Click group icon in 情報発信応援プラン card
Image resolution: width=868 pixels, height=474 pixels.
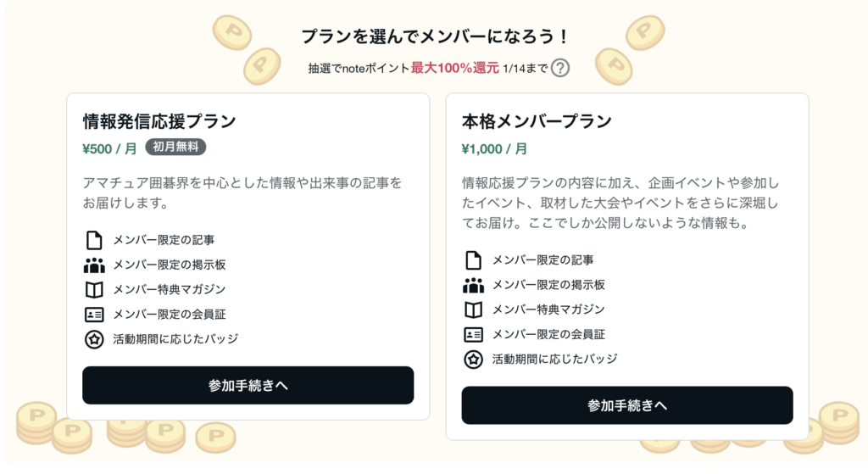pyautogui.click(x=94, y=265)
